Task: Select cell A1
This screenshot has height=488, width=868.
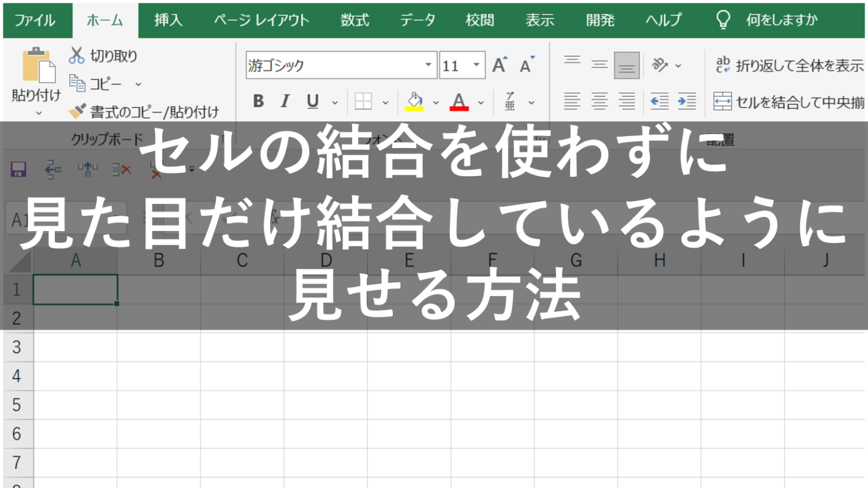Action: (x=75, y=290)
